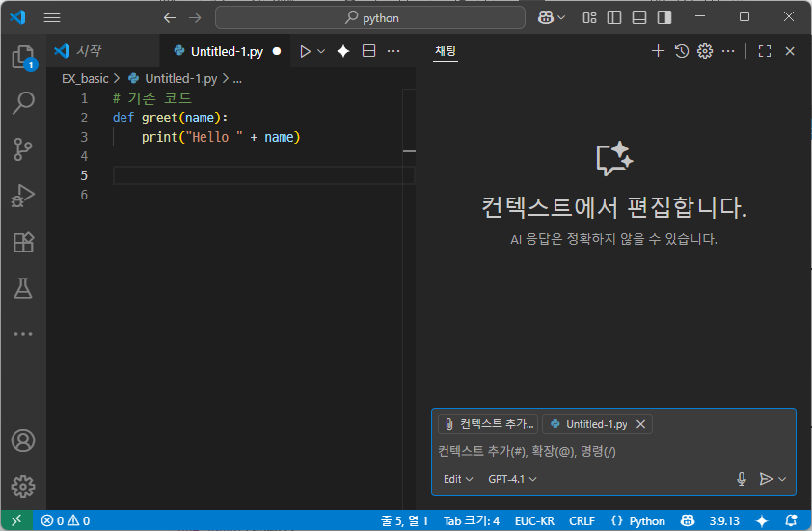Open notifications bell in status bar
This screenshot has height=531, width=812.
click(x=791, y=520)
